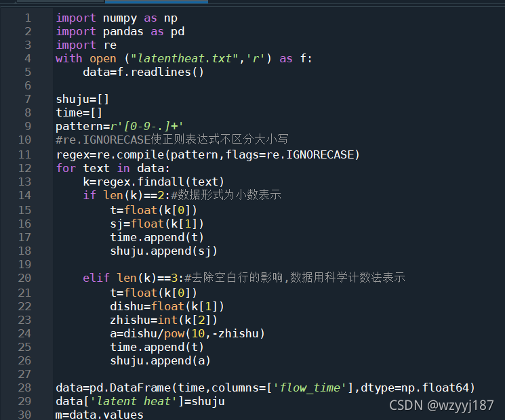Click 'sj=float(k[1])' line
This screenshot has height=420, width=505.
(157, 224)
